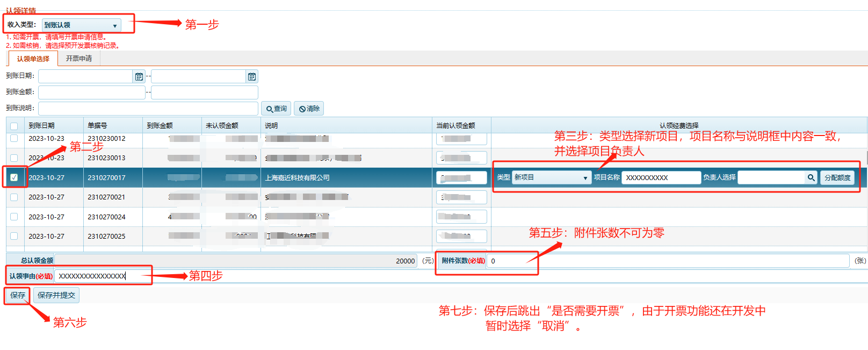Toggle the select-all checkbox in table header
This screenshot has height=350, width=868.
pos(14,126)
